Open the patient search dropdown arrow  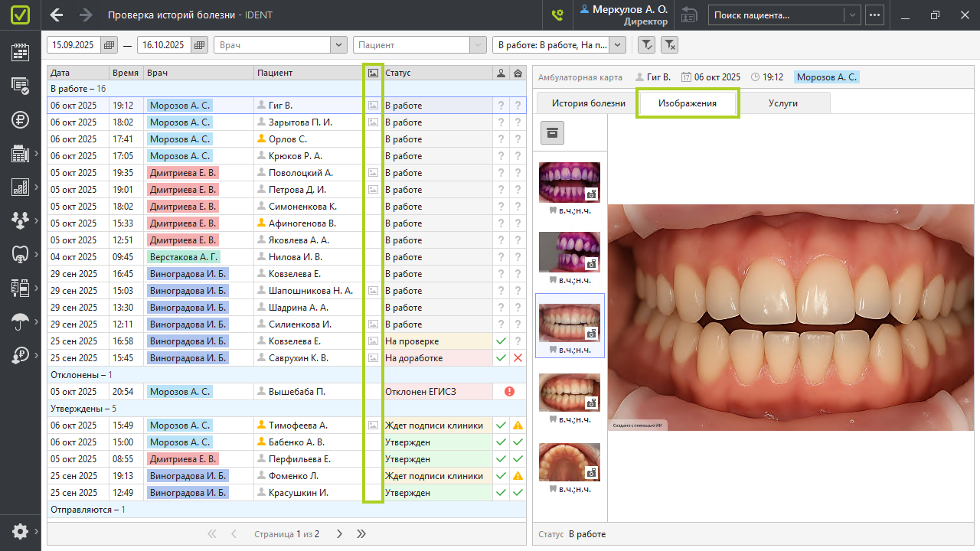[851, 15]
